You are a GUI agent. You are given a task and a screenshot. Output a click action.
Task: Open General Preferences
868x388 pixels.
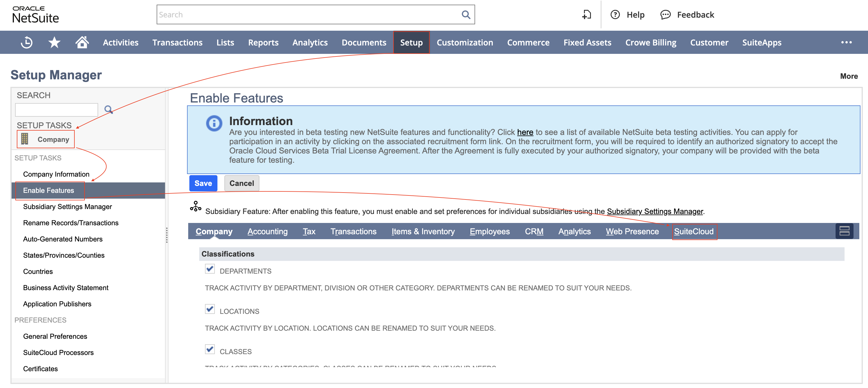click(x=55, y=336)
